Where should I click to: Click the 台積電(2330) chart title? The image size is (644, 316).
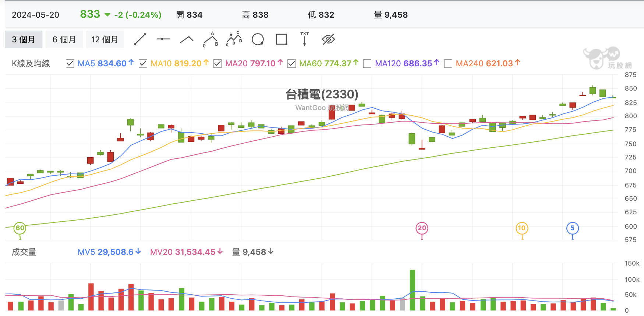[322, 94]
